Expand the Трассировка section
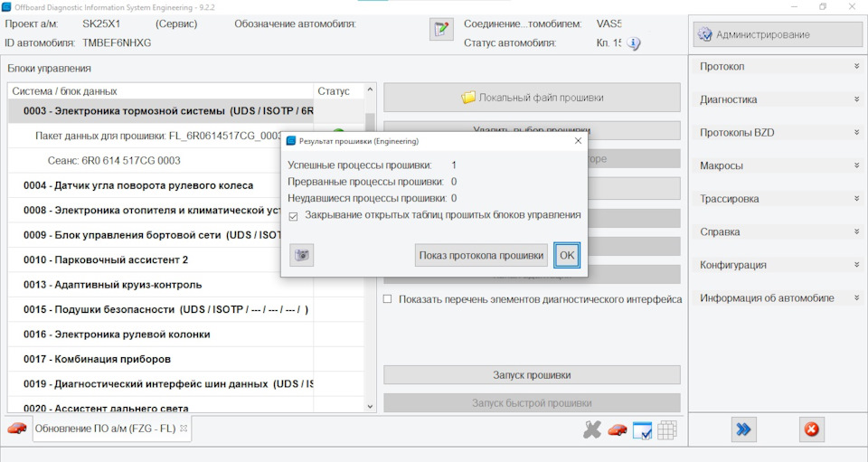The image size is (868, 462). coord(778,199)
